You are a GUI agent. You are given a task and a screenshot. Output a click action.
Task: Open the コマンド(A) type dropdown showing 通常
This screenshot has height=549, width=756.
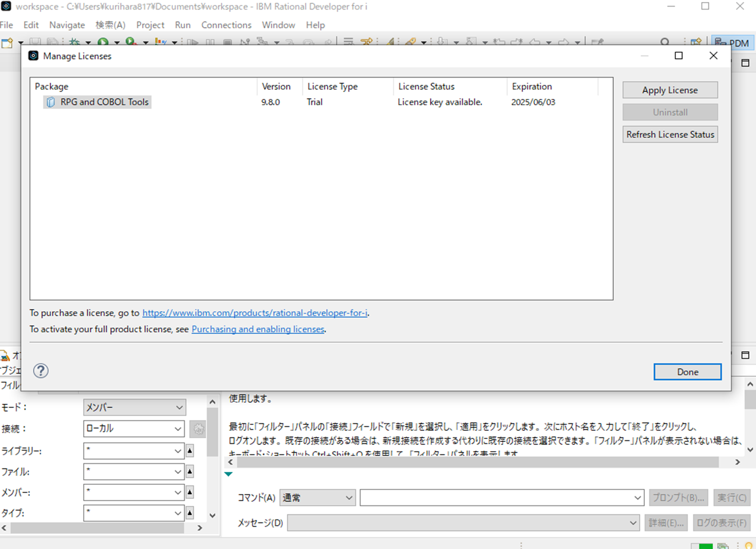(x=317, y=497)
